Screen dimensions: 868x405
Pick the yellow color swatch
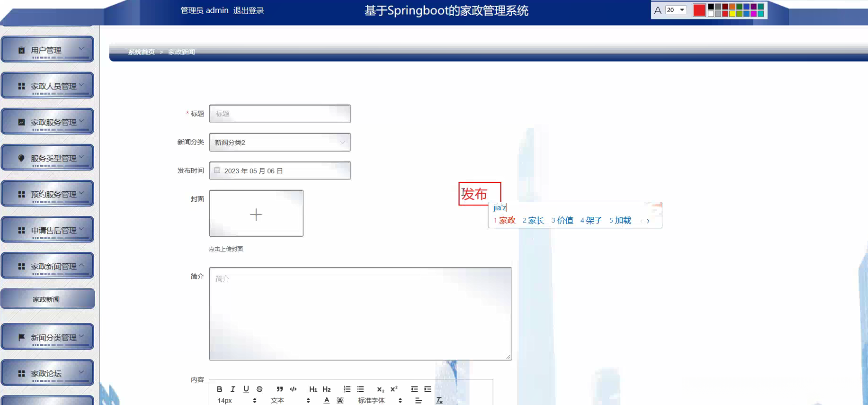[x=732, y=14]
